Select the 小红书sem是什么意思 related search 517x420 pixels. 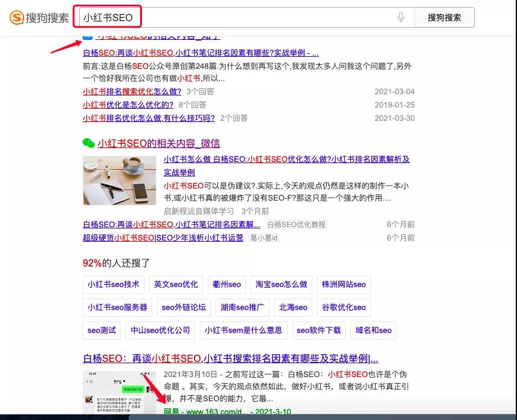pyautogui.click(x=243, y=331)
